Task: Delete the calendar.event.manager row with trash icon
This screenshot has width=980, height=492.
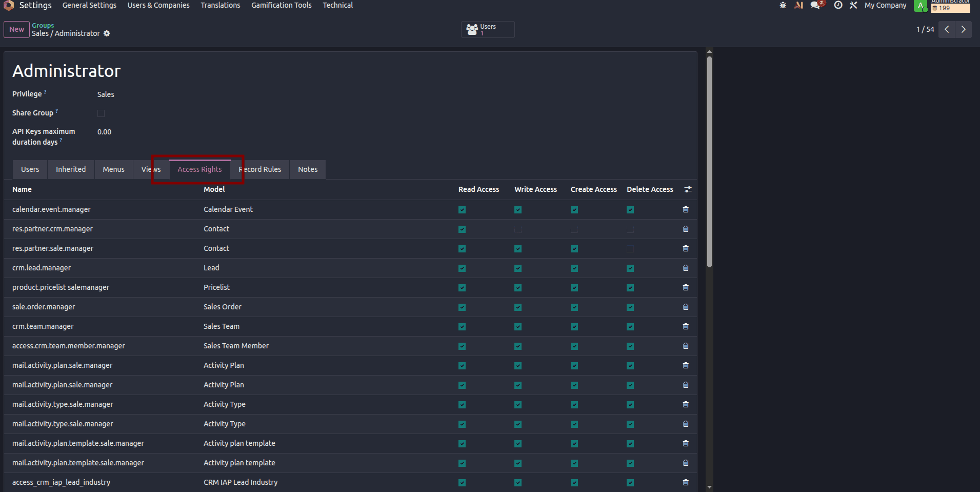Action: click(x=686, y=209)
